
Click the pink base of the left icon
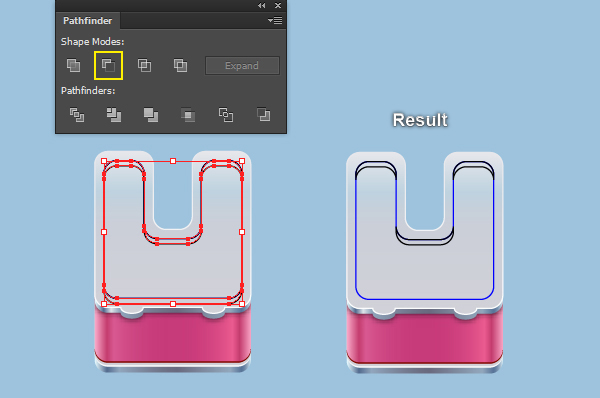coord(173,337)
